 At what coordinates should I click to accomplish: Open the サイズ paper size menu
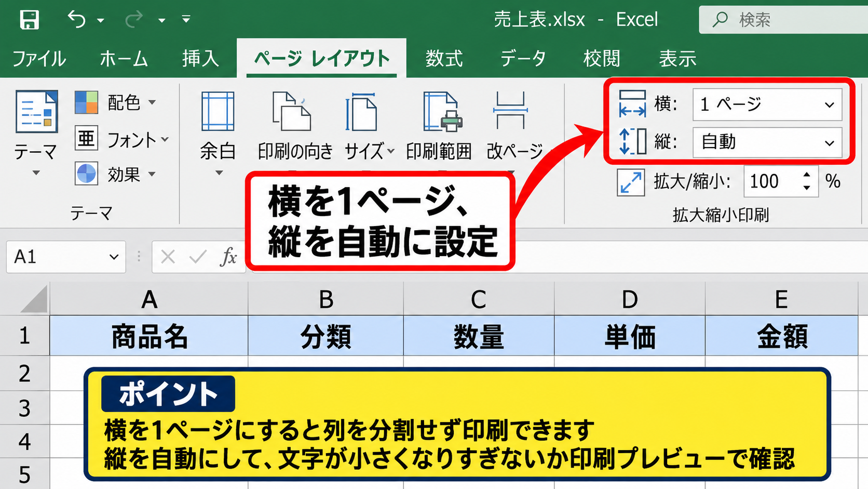point(369,127)
